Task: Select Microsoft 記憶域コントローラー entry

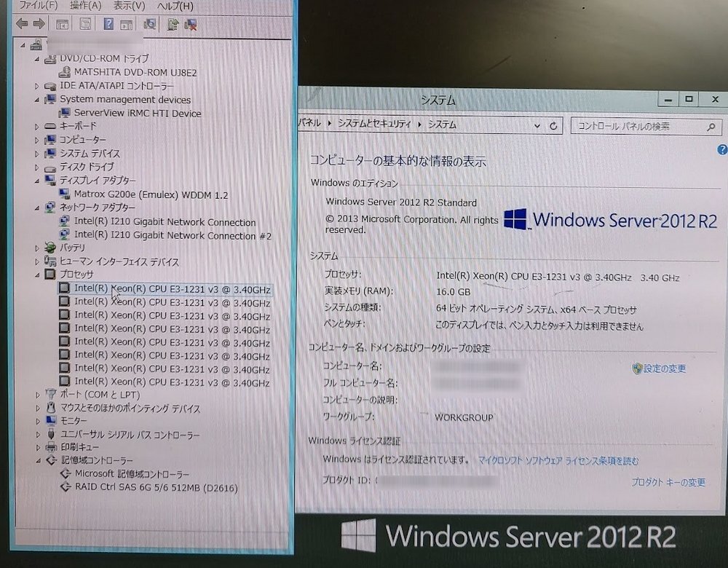Action: 132,474
